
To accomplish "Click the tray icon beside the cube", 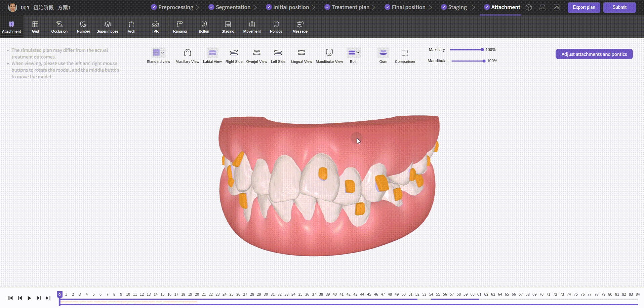I will tap(542, 7).
